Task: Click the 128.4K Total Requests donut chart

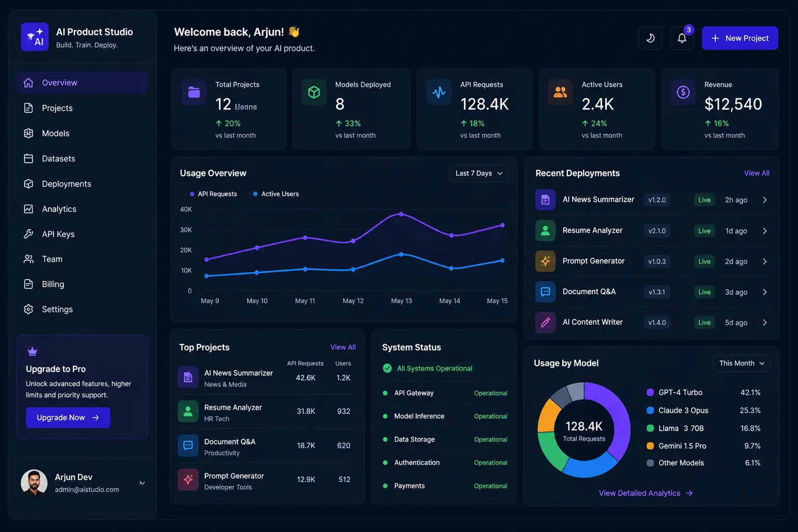Action: tap(584, 430)
